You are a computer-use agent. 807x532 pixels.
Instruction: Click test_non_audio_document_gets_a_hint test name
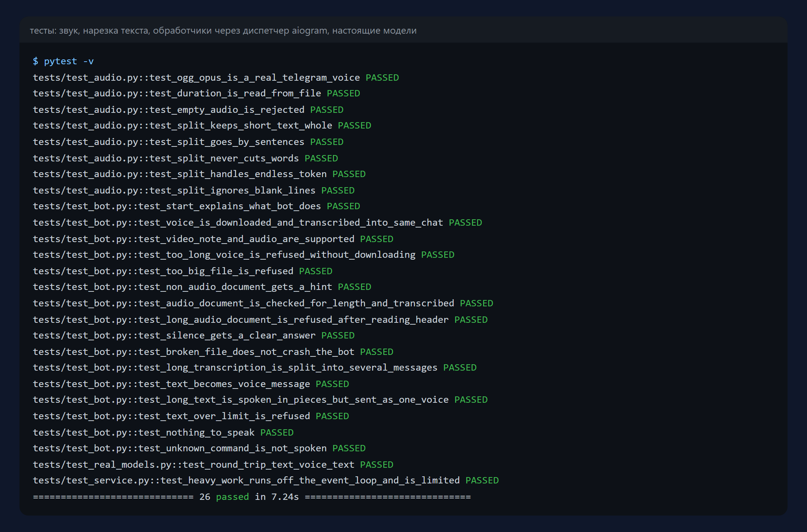click(235, 287)
